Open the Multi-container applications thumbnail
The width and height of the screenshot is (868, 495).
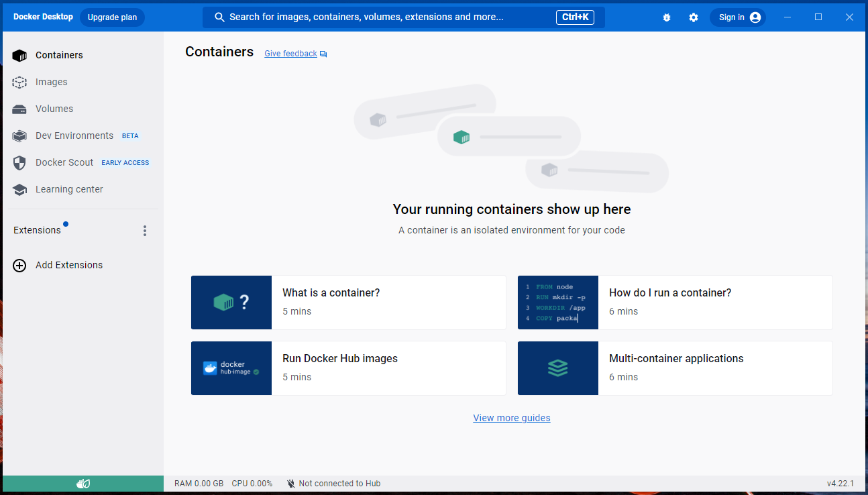click(558, 368)
